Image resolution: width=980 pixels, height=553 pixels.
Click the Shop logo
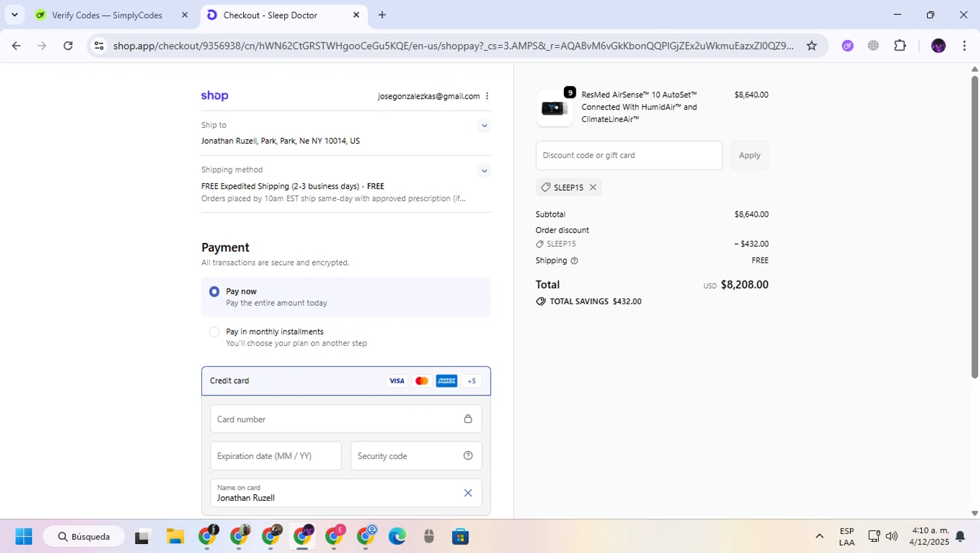click(214, 96)
